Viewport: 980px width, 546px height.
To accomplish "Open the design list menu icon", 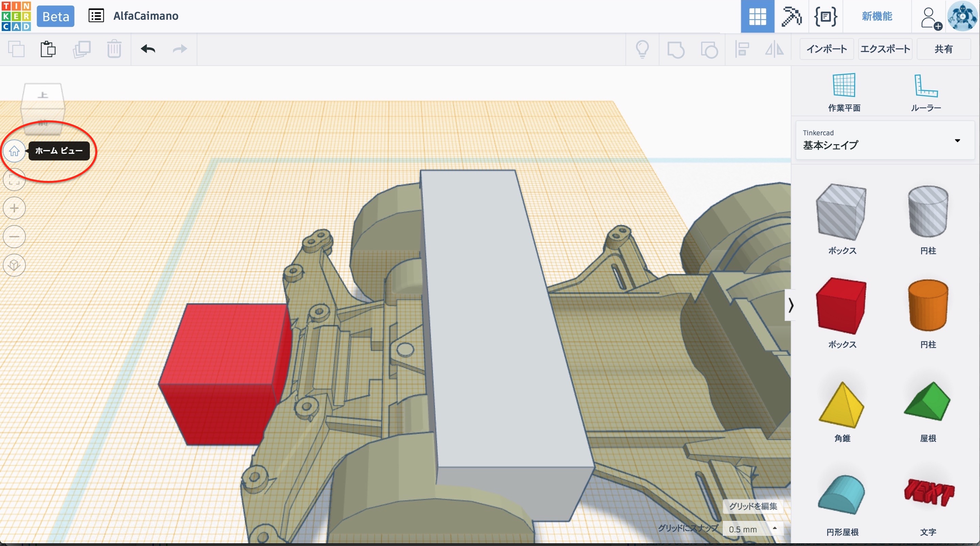I will coord(96,16).
